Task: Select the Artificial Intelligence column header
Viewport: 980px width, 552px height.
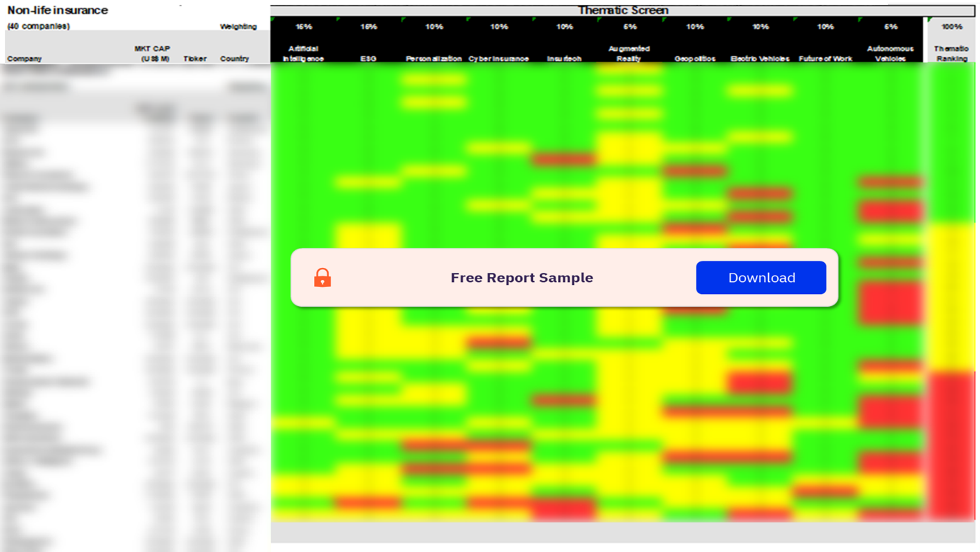Action: click(x=304, y=53)
